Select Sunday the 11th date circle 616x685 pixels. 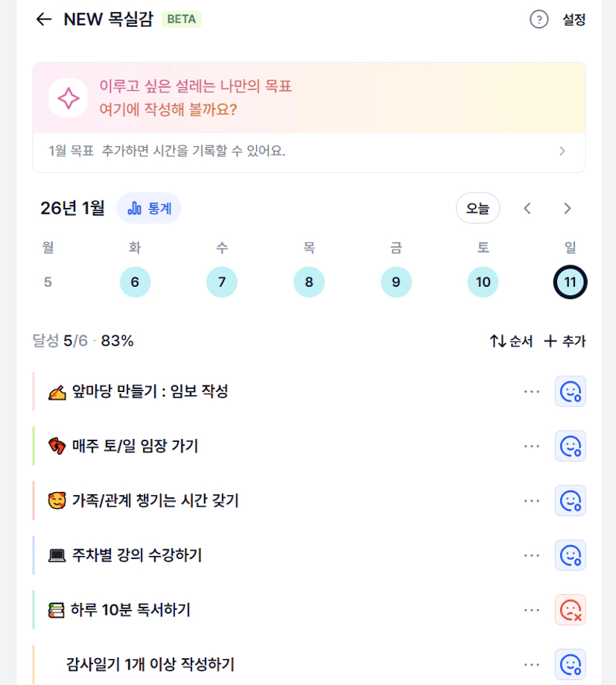570,282
